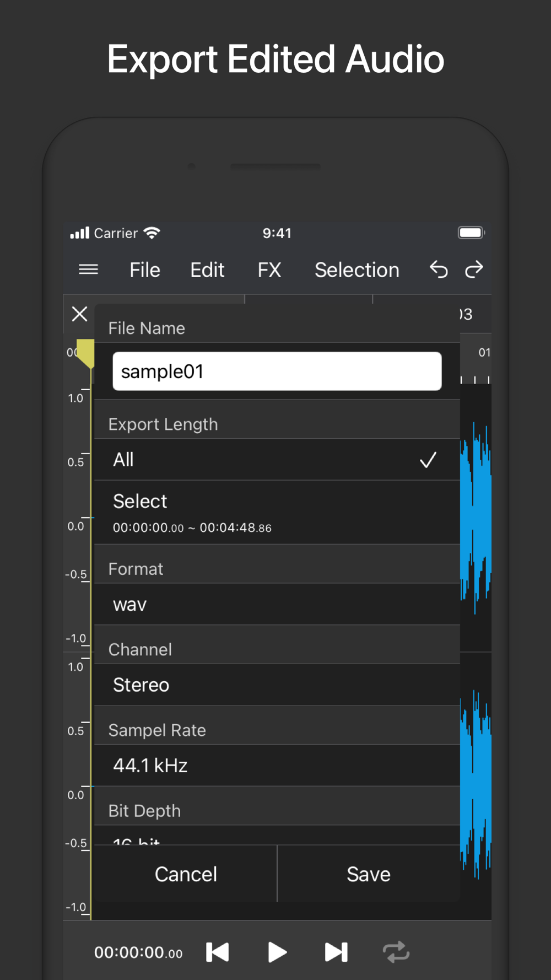Tap the undo arrow icon
551x980 pixels.
point(439,270)
